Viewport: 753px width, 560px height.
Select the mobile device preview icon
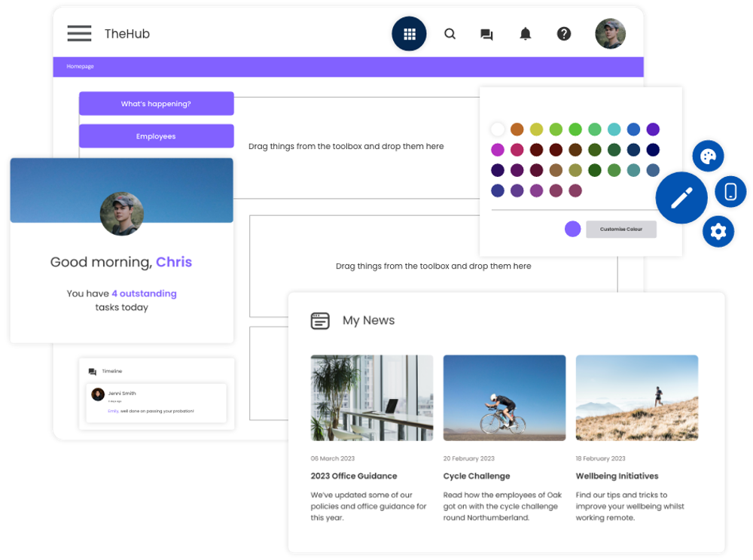730,192
